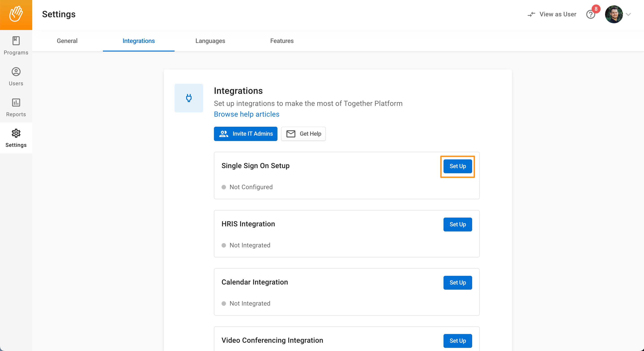Open the Reports sidebar section
The height and width of the screenshot is (351, 644).
pyautogui.click(x=16, y=107)
